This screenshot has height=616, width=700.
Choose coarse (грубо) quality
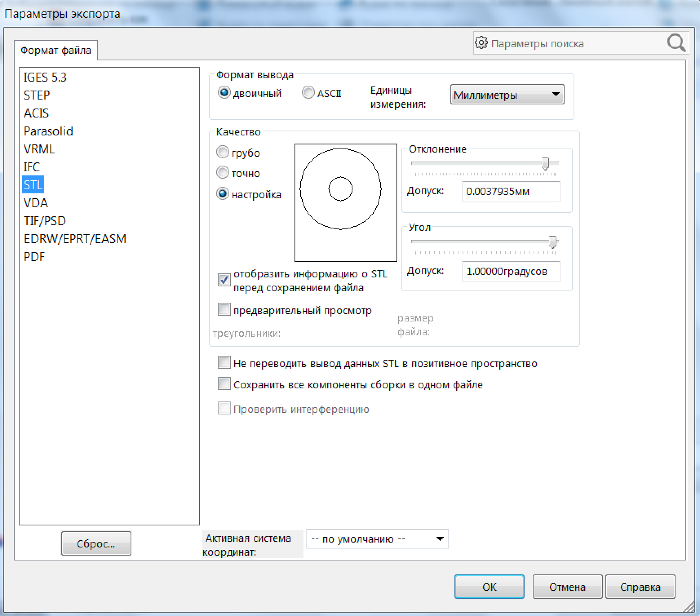[222, 152]
